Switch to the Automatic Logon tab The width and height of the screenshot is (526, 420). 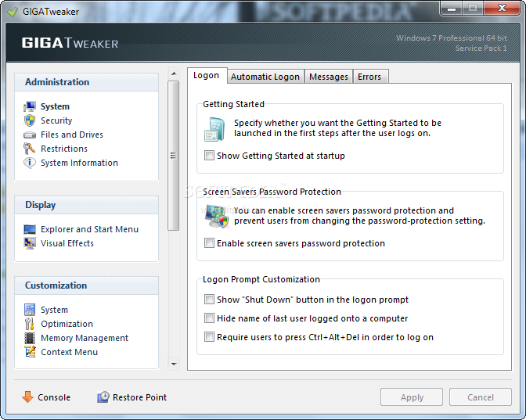coord(265,77)
